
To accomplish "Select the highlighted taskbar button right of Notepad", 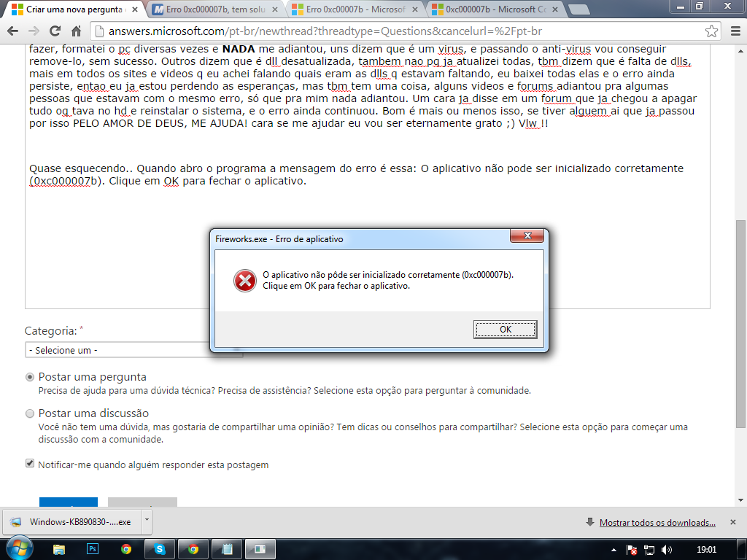I will [260, 550].
